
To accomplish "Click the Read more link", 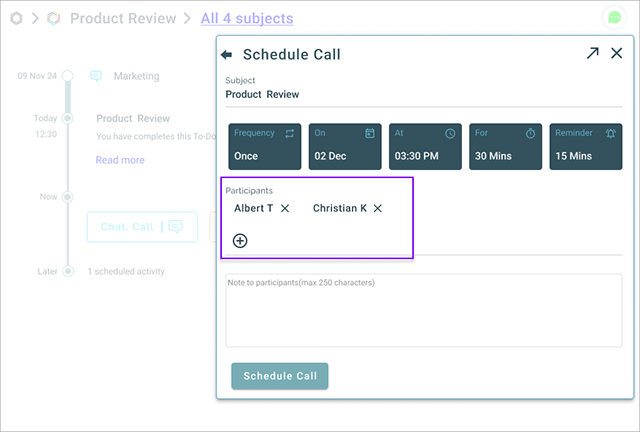I will pos(120,160).
